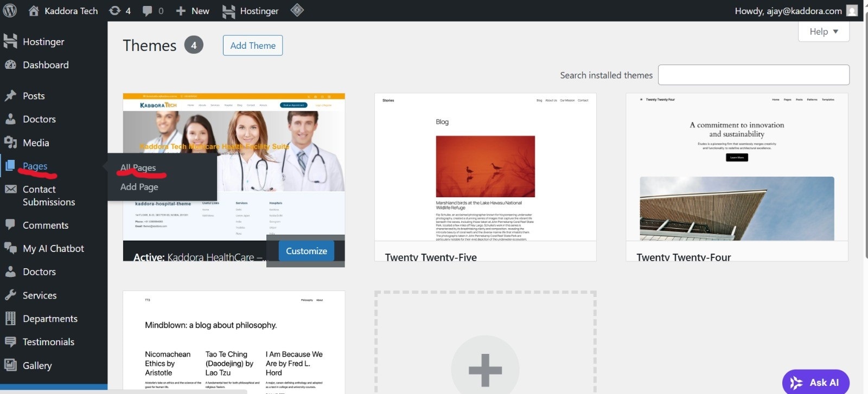Select All Pages from Pages submenu
Viewport: 868px width, 394px height.
click(x=138, y=168)
